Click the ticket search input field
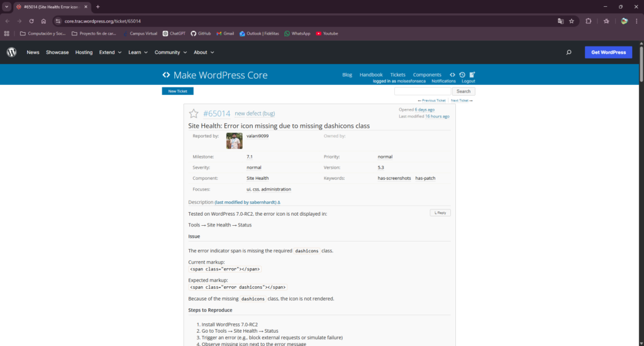The image size is (644, 346). [423, 91]
